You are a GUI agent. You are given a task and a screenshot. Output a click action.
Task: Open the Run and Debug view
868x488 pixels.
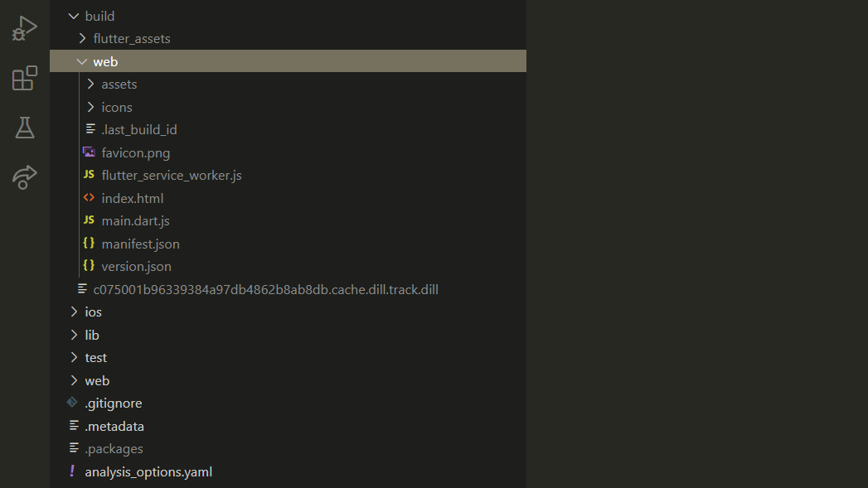click(24, 29)
